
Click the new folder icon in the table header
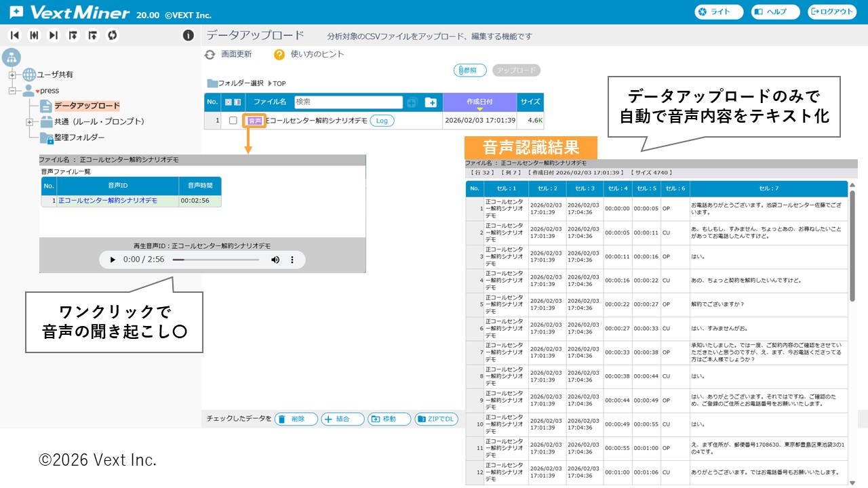(x=431, y=102)
